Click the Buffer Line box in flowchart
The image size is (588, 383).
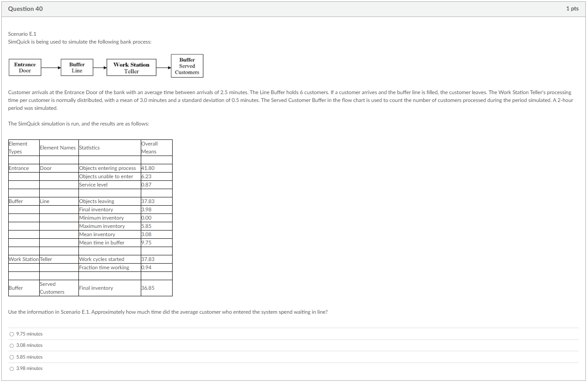pos(77,68)
